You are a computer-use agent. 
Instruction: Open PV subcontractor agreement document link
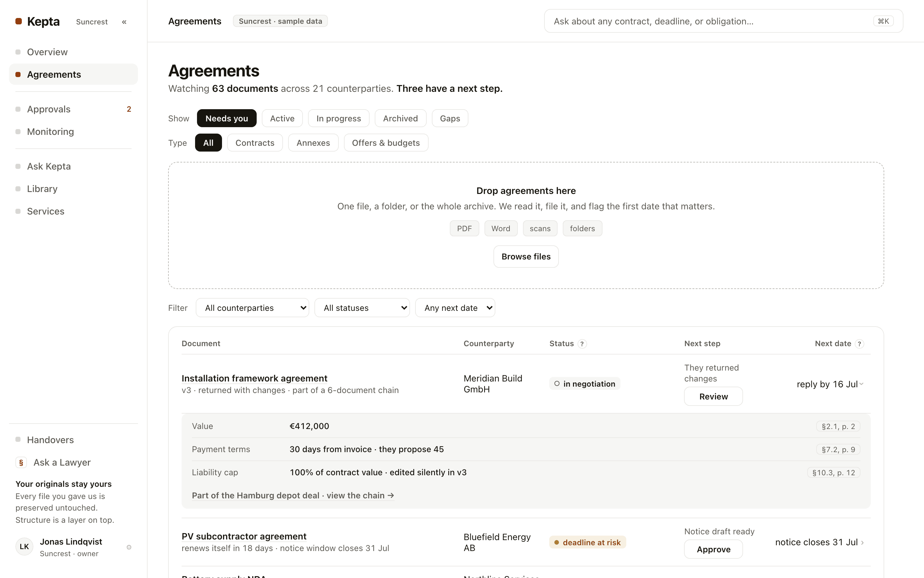point(244,536)
